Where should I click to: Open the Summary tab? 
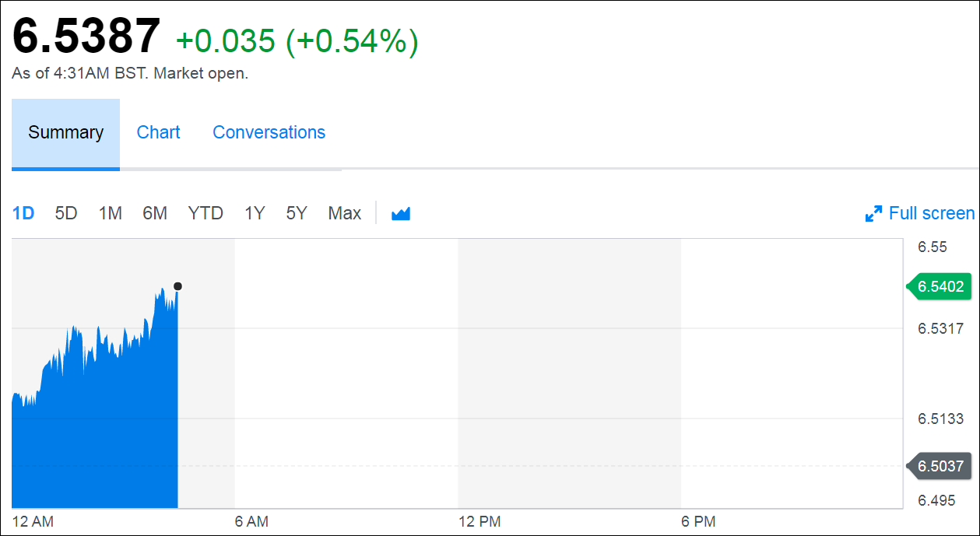[x=65, y=133]
